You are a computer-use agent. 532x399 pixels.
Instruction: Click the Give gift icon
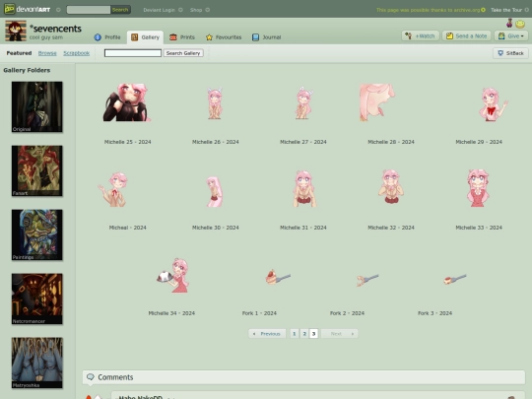(x=501, y=35)
